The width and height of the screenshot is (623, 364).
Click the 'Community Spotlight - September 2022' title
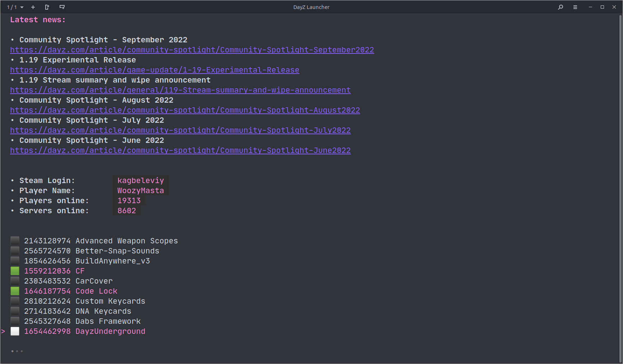(x=103, y=40)
